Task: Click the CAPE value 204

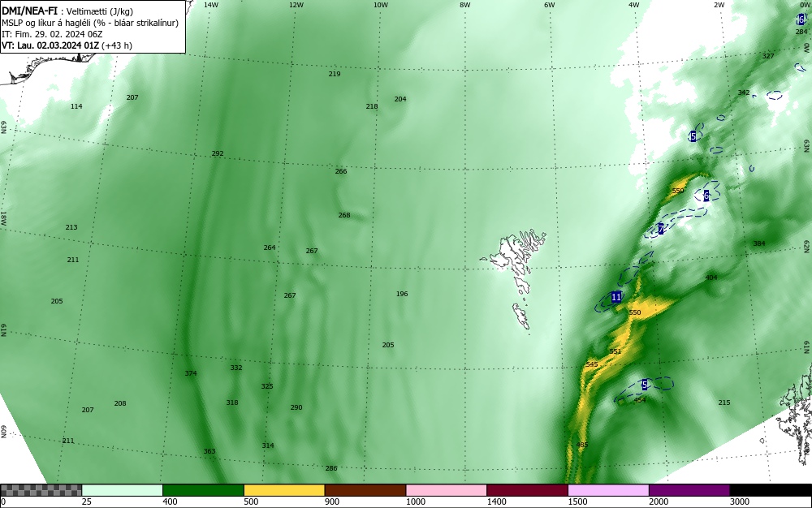Action: pos(400,99)
